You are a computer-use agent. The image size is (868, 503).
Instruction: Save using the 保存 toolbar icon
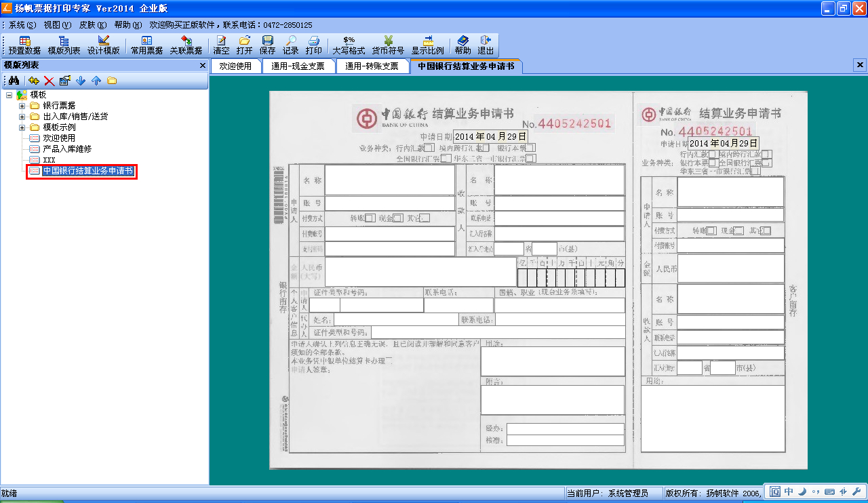coord(268,45)
